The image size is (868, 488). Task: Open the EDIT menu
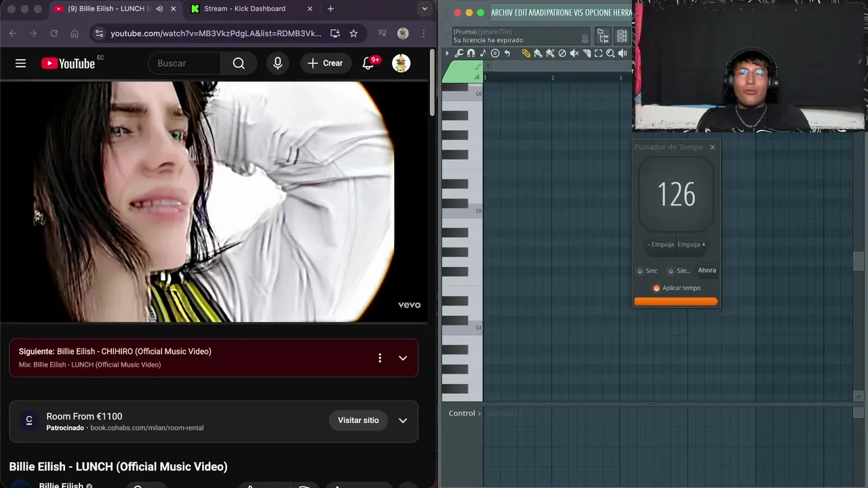click(521, 12)
